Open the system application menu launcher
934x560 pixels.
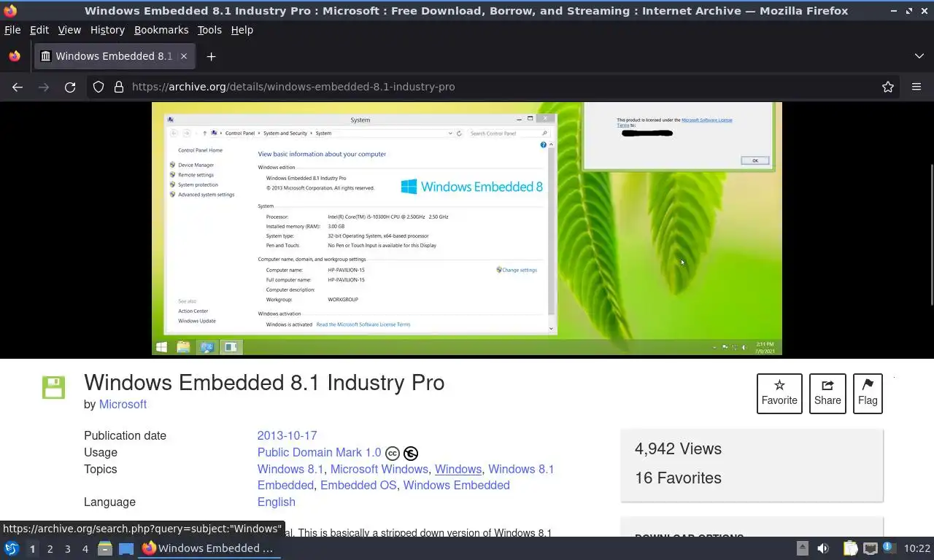pyautogui.click(x=12, y=548)
